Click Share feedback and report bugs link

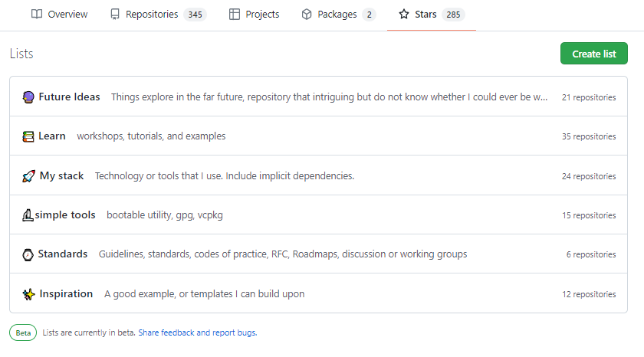point(198,332)
